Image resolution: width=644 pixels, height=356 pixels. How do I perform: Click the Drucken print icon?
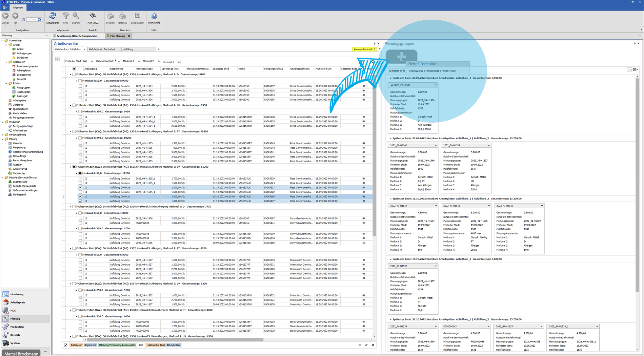(110, 16)
